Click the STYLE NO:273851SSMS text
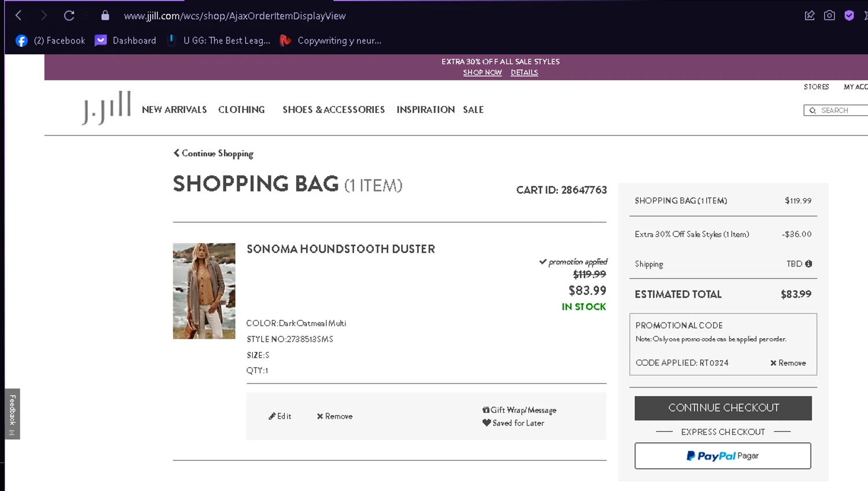Screen dimensions: 868x491 [290, 339]
